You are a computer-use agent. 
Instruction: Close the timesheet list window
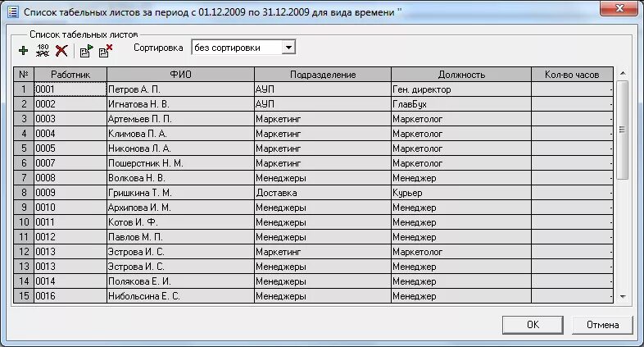[x=620, y=8]
